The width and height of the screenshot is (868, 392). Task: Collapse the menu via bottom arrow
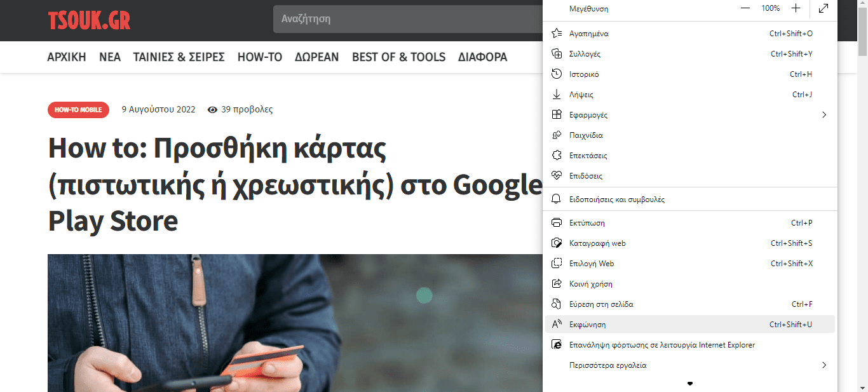(x=689, y=383)
